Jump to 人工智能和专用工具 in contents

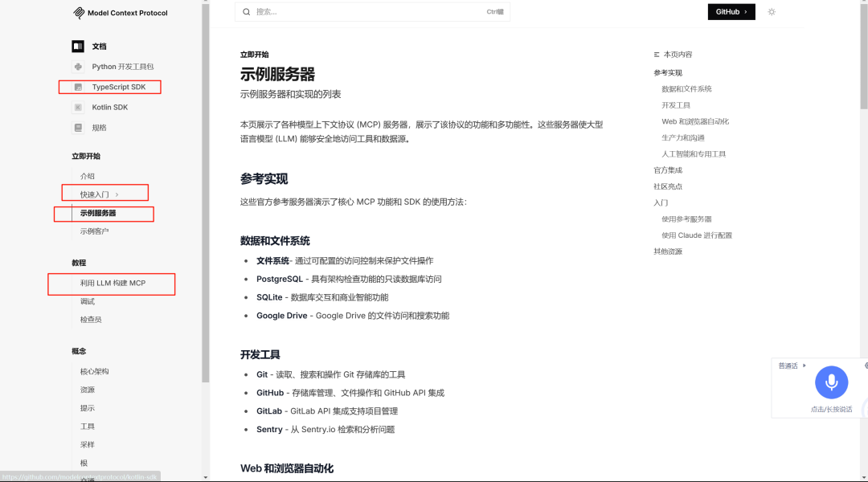(694, 154)
